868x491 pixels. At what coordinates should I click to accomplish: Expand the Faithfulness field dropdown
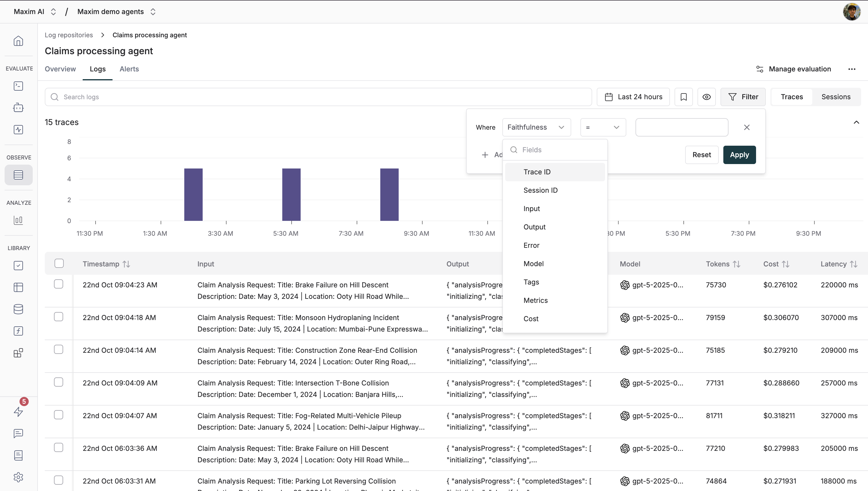pyautogui.click(x=536, y=127)
